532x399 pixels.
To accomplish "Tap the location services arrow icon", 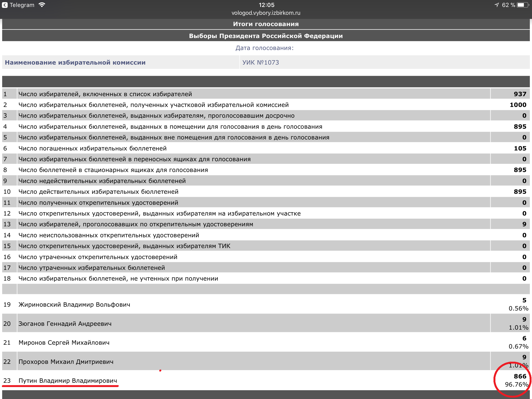I will tap(497, 5).
